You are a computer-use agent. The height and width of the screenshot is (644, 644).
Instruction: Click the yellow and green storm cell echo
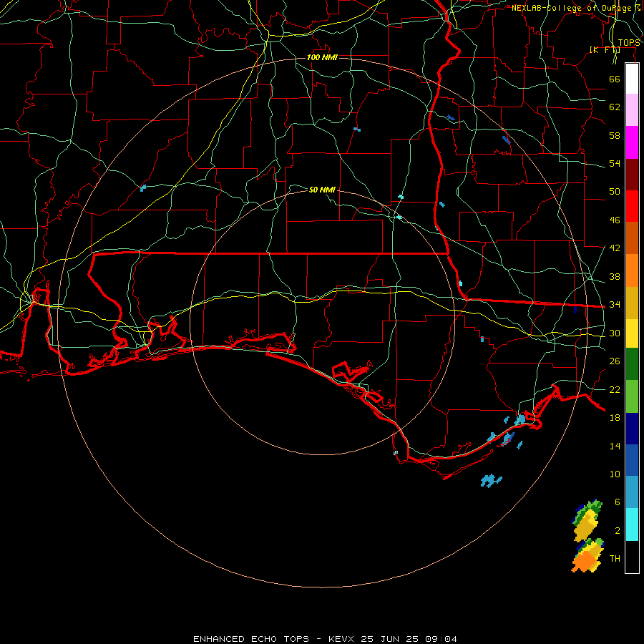pos(587,521)
